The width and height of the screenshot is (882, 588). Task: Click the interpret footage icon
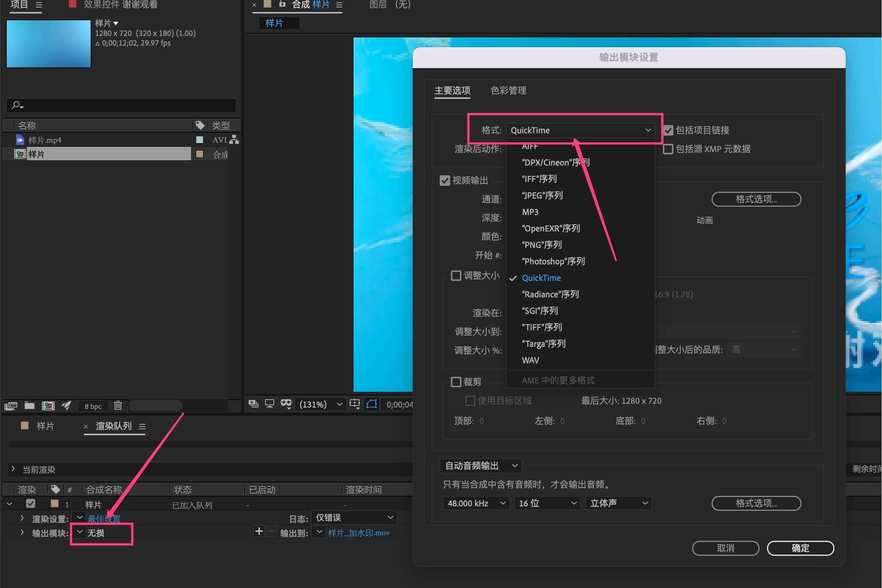point(10,406)
